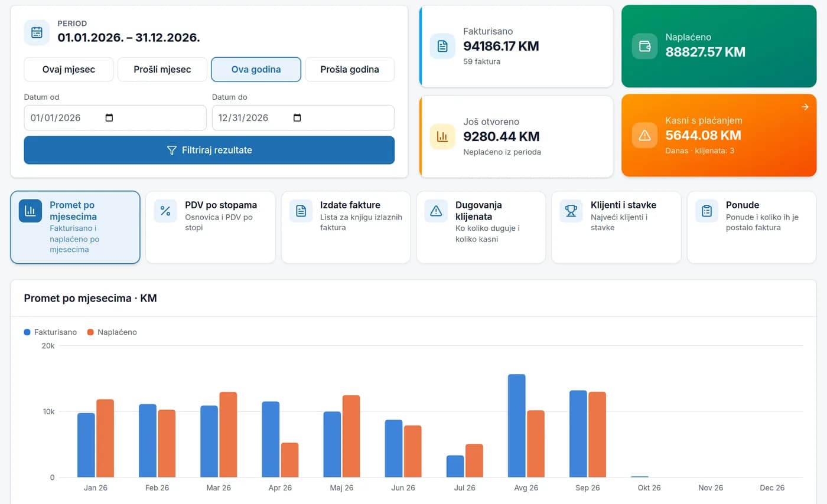Open the Izdate fakture report tab

[346, 227]
